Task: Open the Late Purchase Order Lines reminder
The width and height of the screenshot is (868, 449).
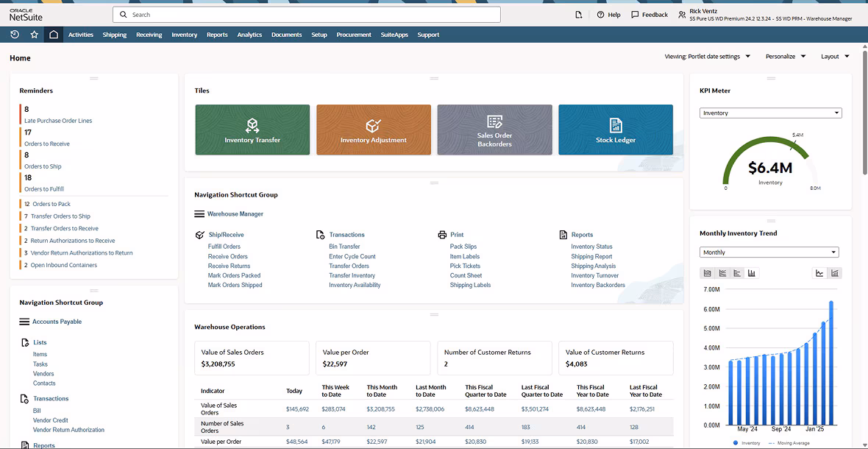Action: point(58,120)
